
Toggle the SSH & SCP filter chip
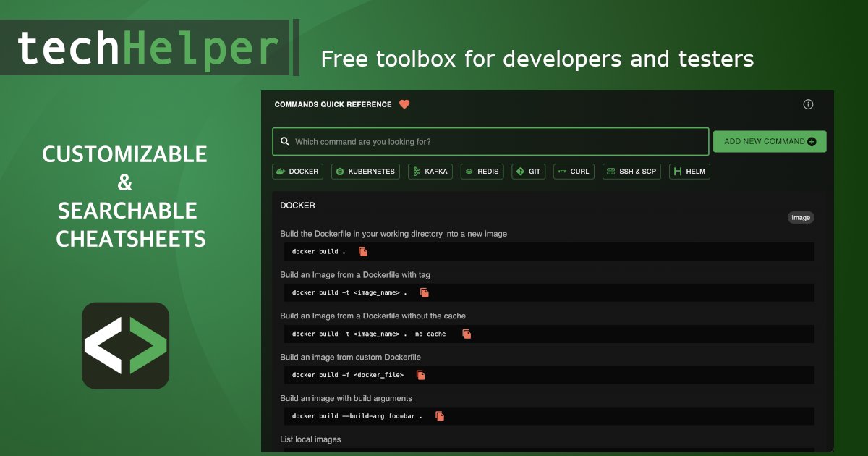coord(631,172)
